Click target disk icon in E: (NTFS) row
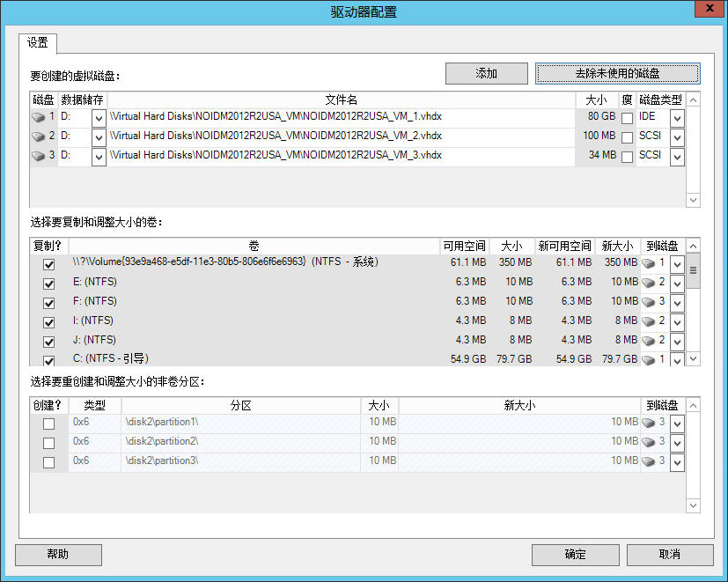 [x=650, y=283]
